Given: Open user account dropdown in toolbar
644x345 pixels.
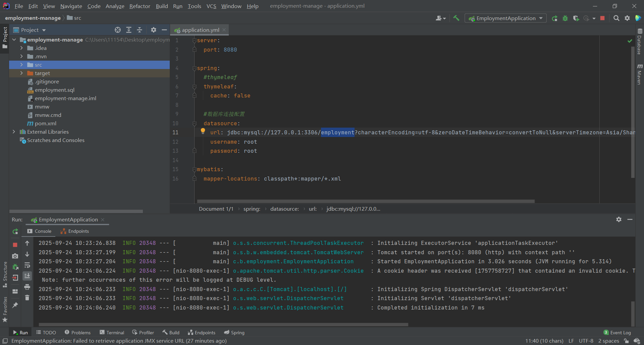Looking at the screenshot, I should pos(441,18).
